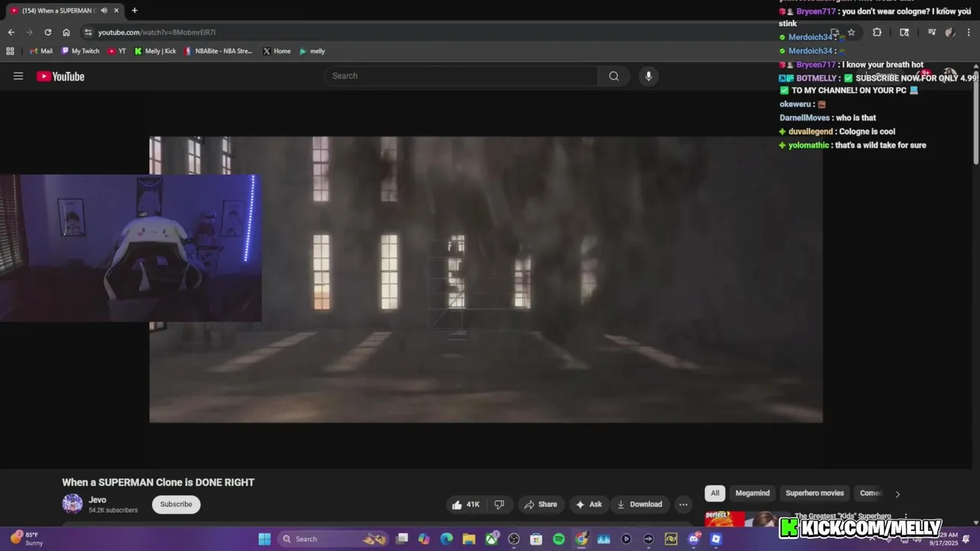
Task: Share the video
Action: (x=541, y=504)
